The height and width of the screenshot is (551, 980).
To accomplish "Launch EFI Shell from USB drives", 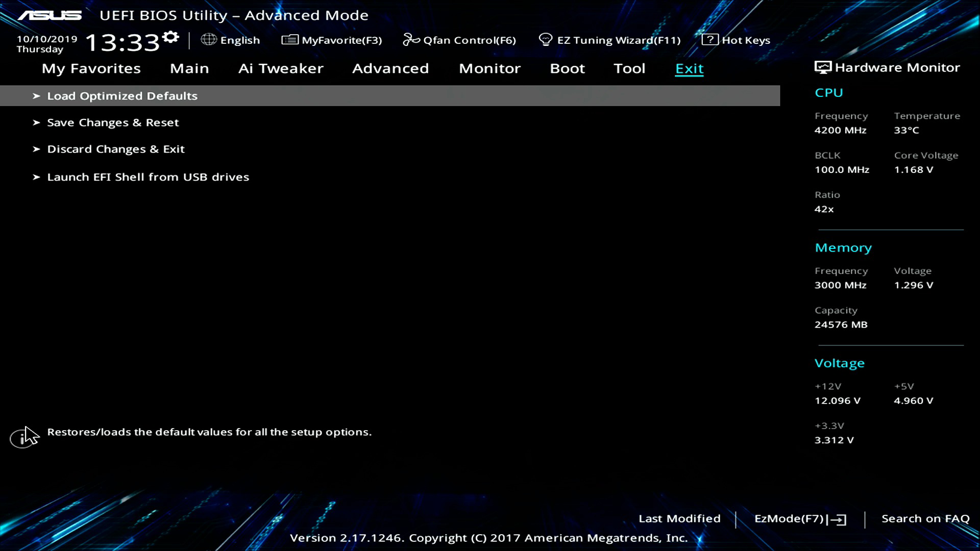I will pos(148,177).
